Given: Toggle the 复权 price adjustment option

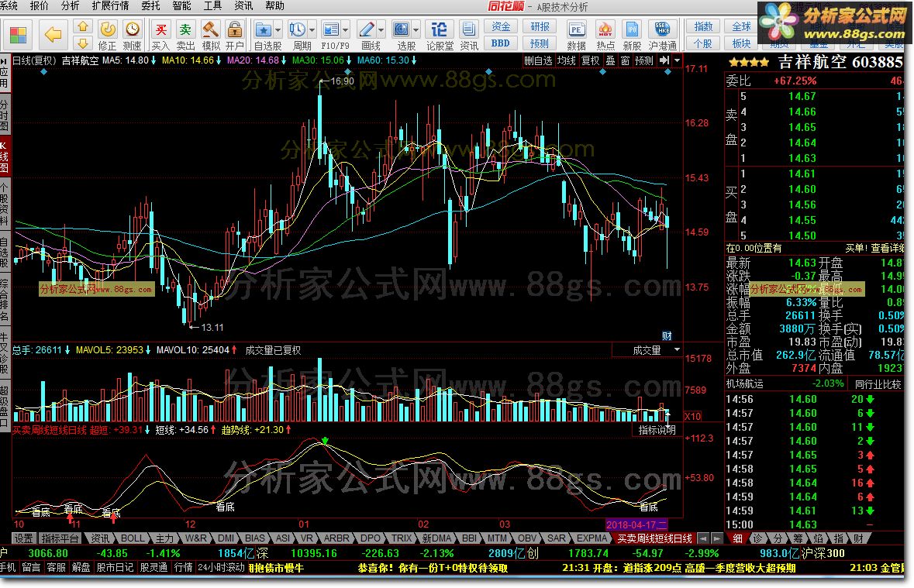Looking at the screenshot, I should click(x=591, y=60).
